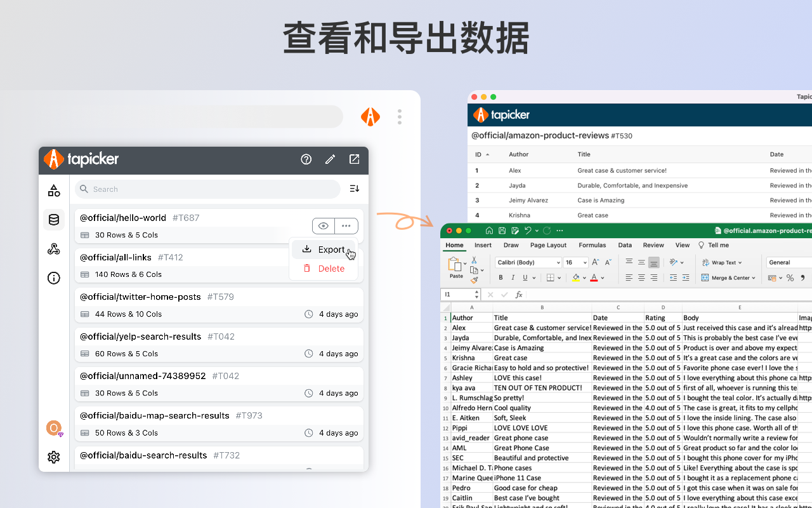Select the workflow icon in tapicker sidebar
The height and width of the screenshot is (508, 812).
pos(53,249)
